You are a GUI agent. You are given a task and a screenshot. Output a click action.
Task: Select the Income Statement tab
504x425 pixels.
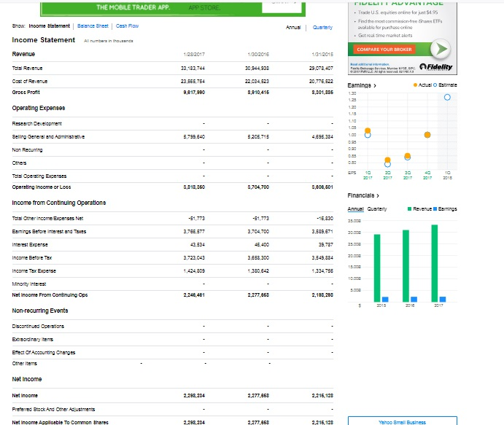click(x=49, y=26)
